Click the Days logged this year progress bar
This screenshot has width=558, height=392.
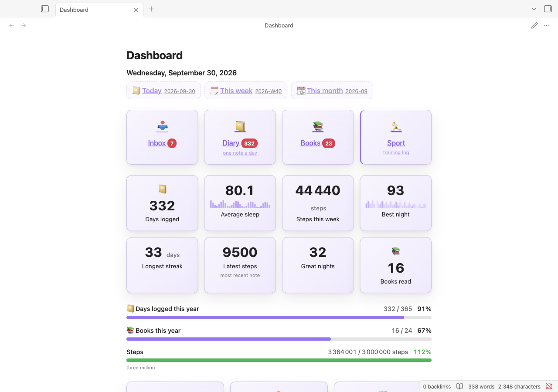pos(279,318)
